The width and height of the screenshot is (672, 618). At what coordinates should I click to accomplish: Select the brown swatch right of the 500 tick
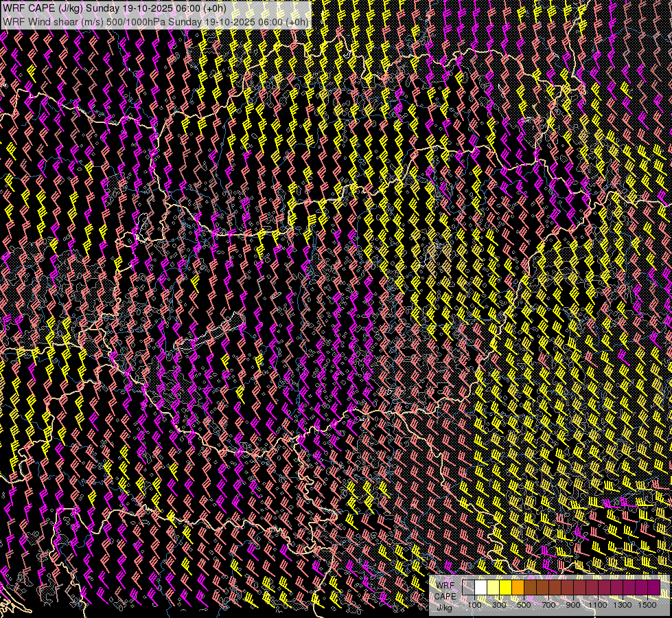point(531,588)
